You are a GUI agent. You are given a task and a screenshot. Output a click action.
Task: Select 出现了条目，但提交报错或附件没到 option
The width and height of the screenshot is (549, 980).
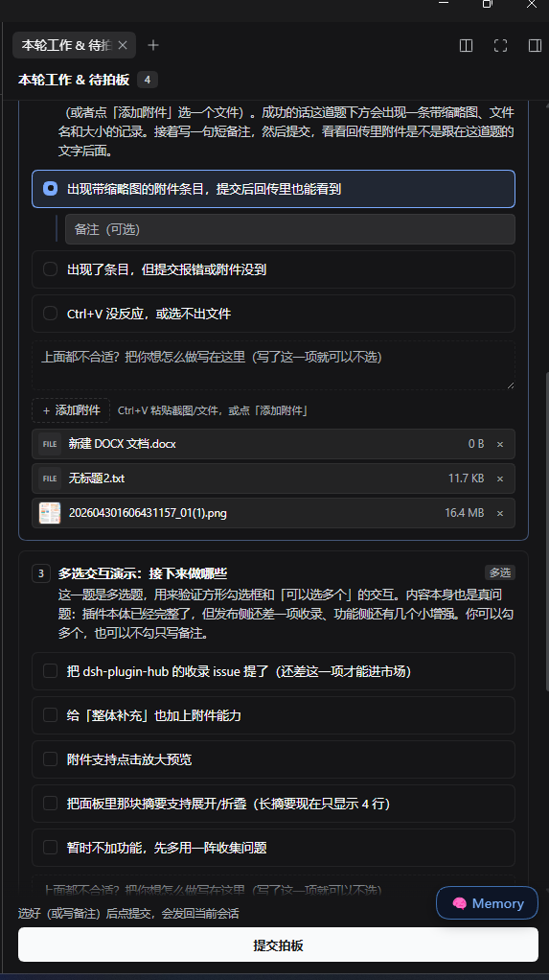tap(274, 269)
